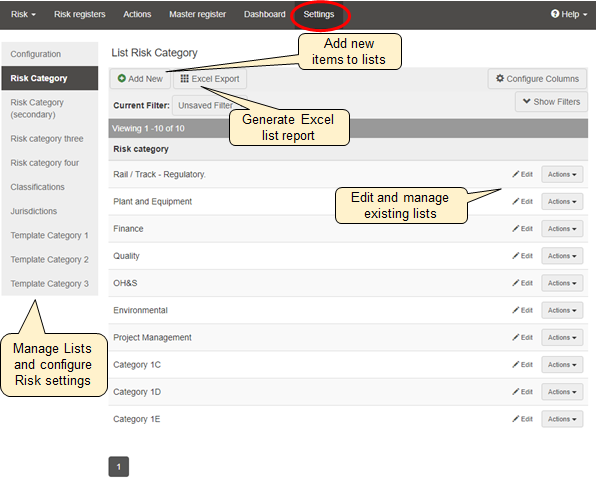
Task: Open Actions dropdown for Category 1E
Action: [x=562, y=419]
